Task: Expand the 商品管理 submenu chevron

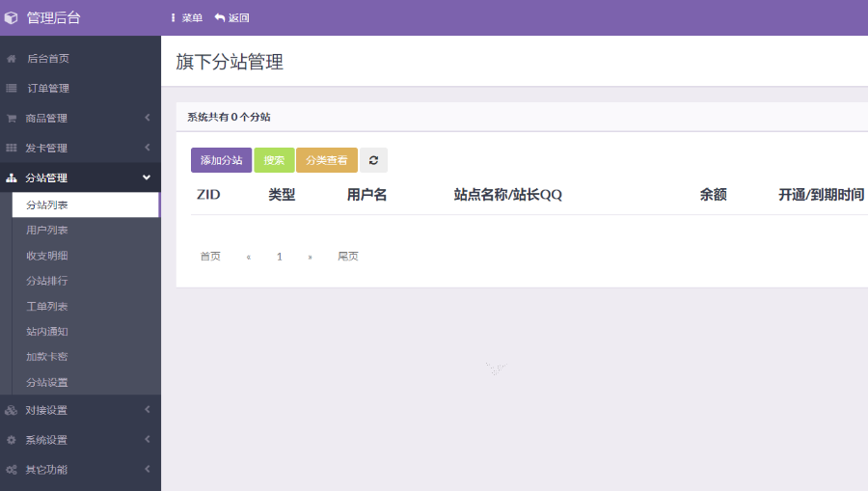Action: pyautogui.click(x=148, y=118)
